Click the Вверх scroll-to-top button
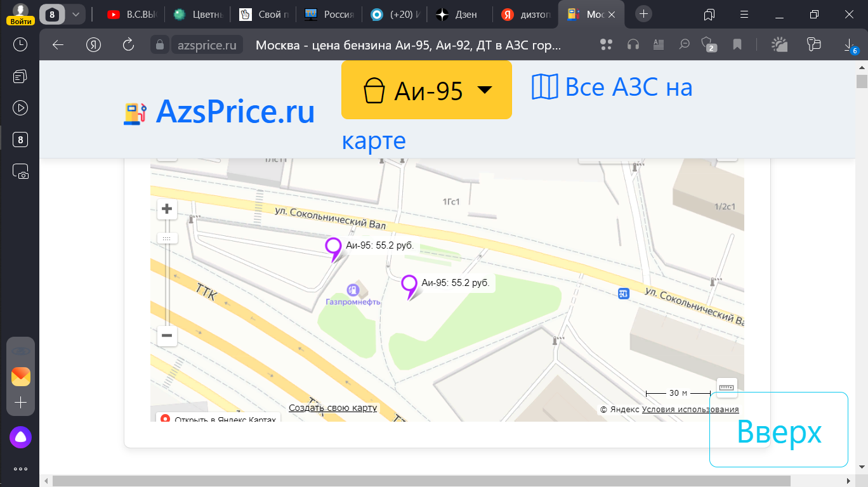The image size is (868, 487). click(779, 430)
